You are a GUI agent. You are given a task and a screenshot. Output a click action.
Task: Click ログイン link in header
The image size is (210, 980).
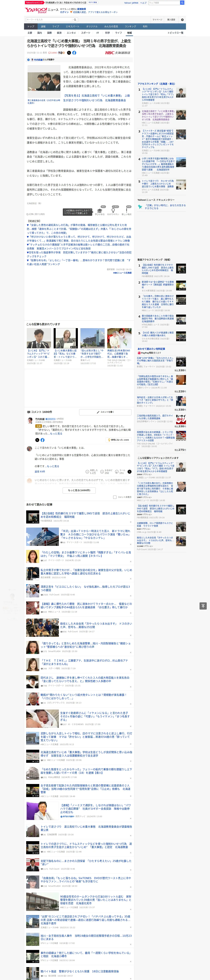tap(64, 12)
